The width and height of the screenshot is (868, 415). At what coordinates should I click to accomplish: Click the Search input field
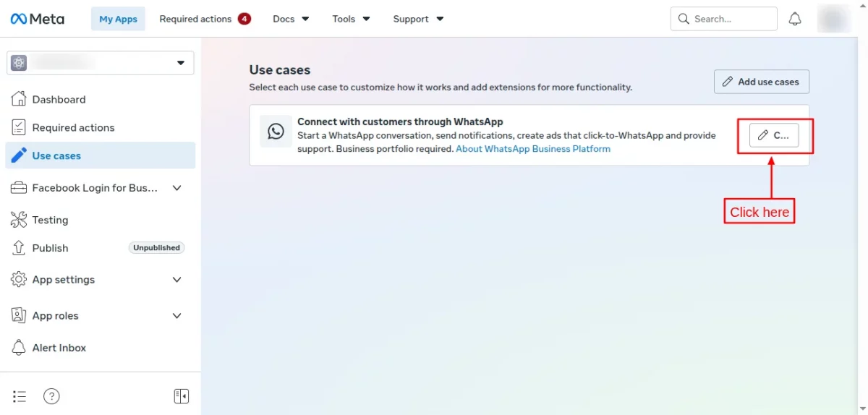click(724, 19)
